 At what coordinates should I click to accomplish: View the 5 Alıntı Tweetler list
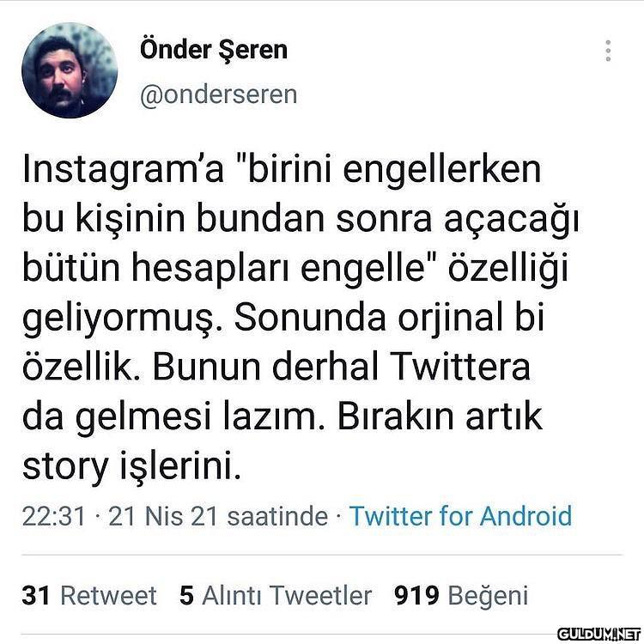tap(276, 595)
